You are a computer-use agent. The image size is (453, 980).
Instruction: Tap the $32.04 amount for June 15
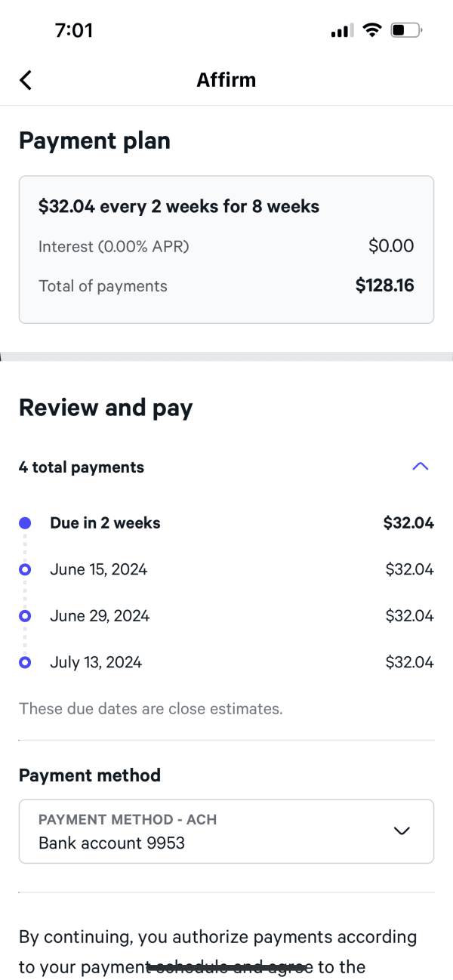tap(410, 570)
